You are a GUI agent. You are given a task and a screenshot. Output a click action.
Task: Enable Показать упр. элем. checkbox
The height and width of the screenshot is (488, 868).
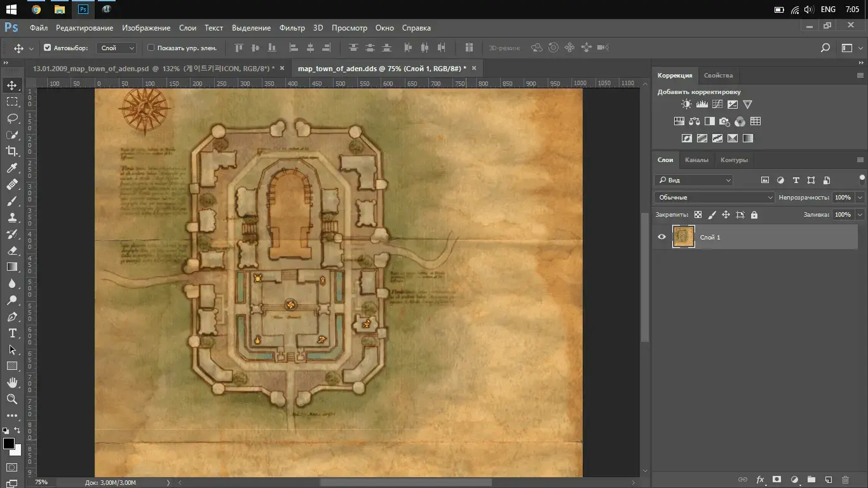(x=151, y=48)
